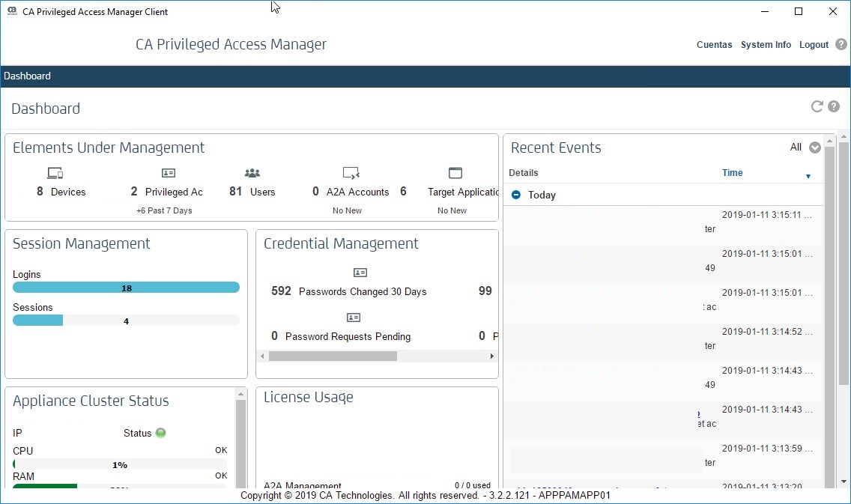Open dashboard help question mark icon
Image resolution: width=851 pixels, height=504 pixels.
point(834,107)
